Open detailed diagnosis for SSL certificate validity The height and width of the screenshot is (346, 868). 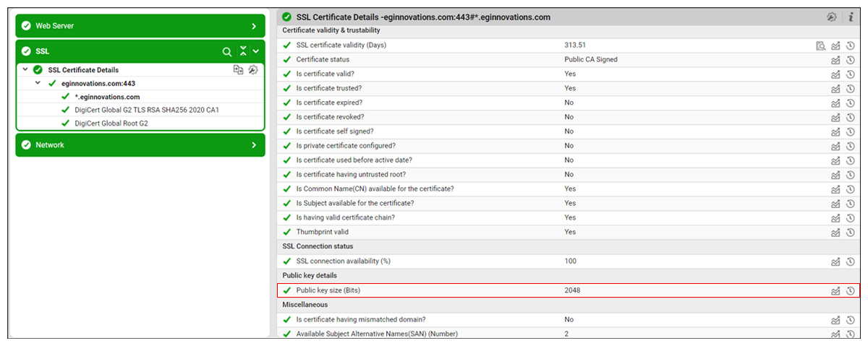(820, 46)
